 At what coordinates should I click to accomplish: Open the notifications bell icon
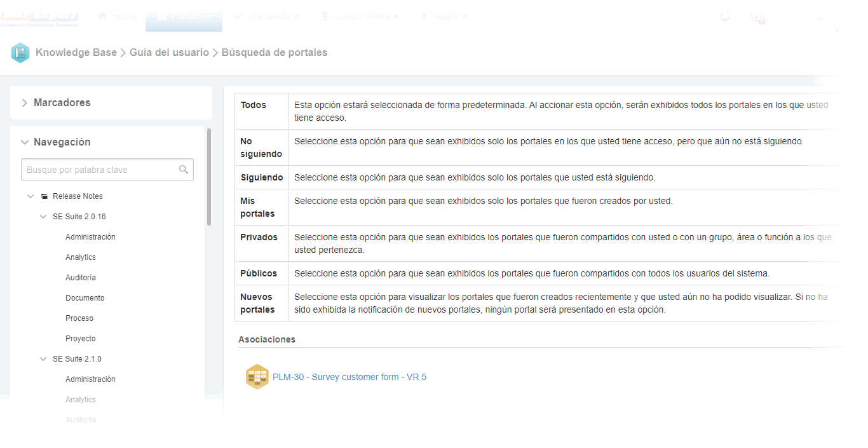(x=725, y=17)
